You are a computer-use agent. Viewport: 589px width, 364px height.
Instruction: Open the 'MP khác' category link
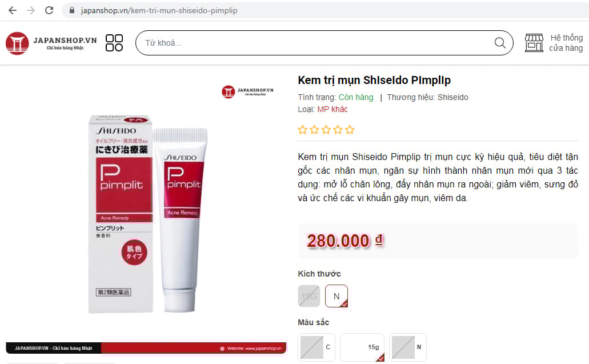332,109
